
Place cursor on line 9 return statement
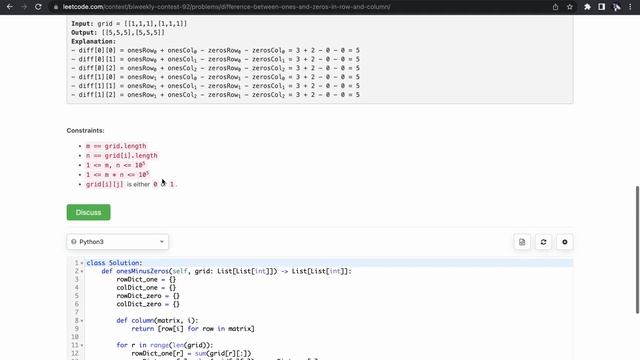click(193, 329)
